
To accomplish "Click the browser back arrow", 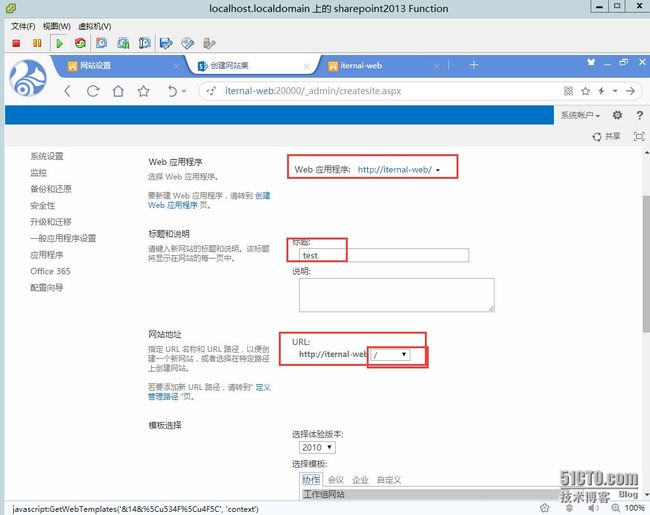I will (x=68, y=91).
